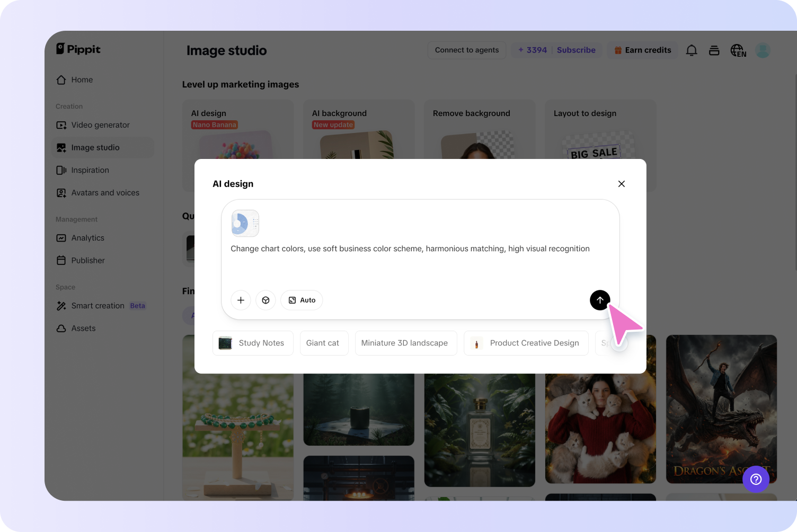Viewport: 797px width, 532px height.
Task: Click the Pippit logo
Action: tap(78, 49)
